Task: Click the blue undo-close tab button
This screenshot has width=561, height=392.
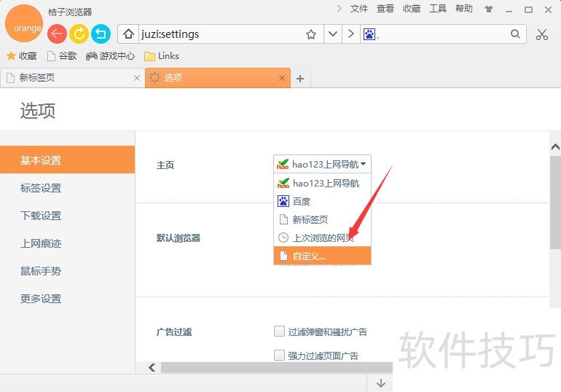Action: point(101,34)
